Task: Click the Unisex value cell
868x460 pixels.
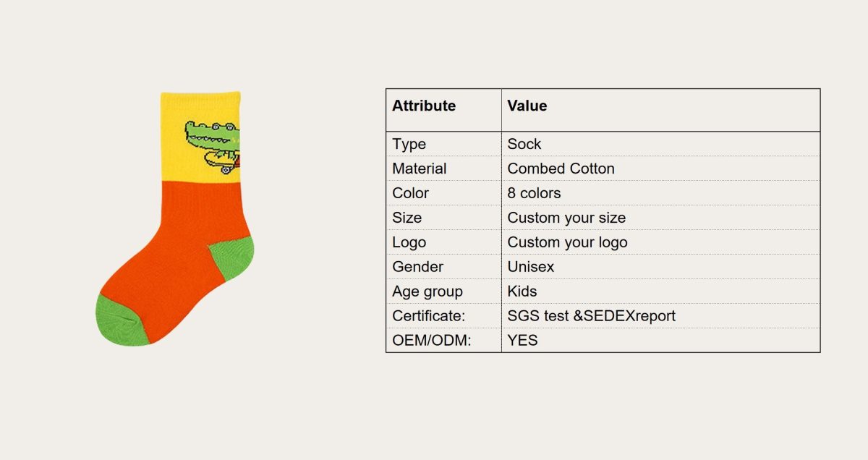Action: pyautogui.click(x=531, y=267)
